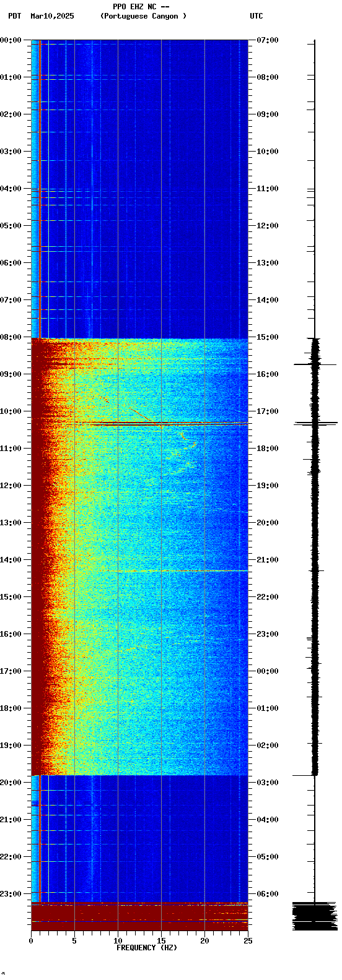
Task: Click the saturated red band after 23:00 PDT
Action: pyautogui.click(x=139, y=916)
